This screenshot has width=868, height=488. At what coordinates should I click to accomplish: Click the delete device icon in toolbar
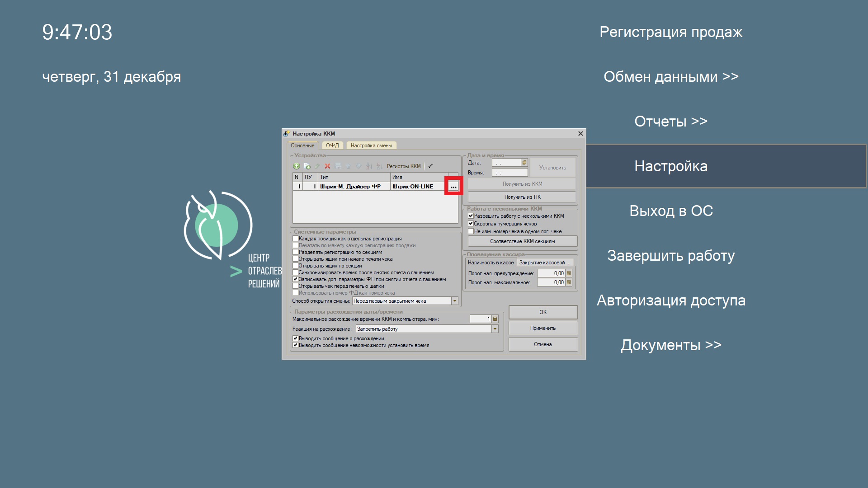point(327,166)
